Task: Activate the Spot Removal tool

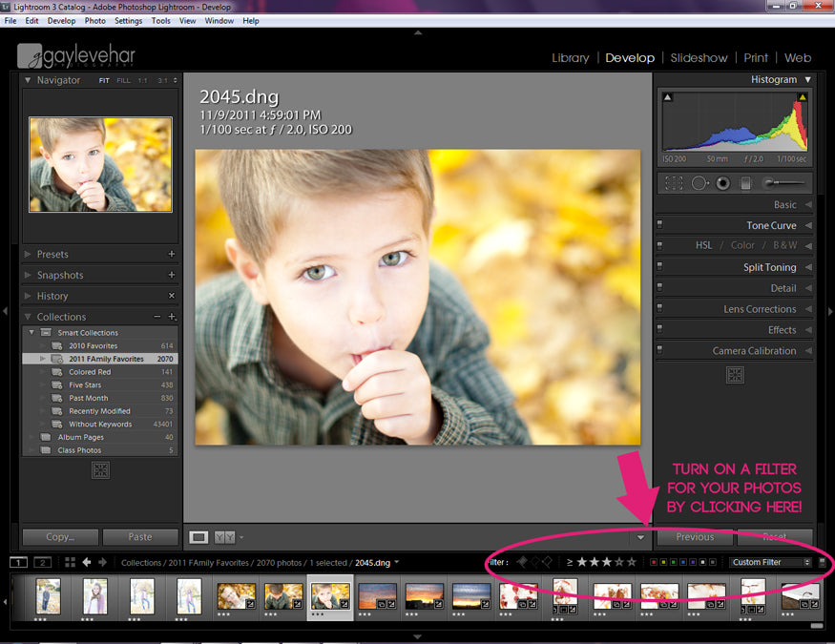Action: [699, 182]
